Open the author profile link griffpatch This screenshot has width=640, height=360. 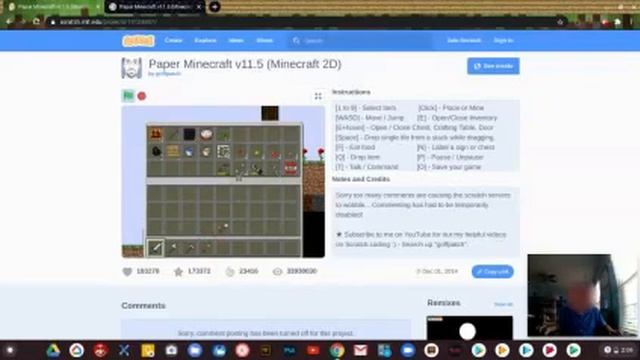[x=167, y=74]
